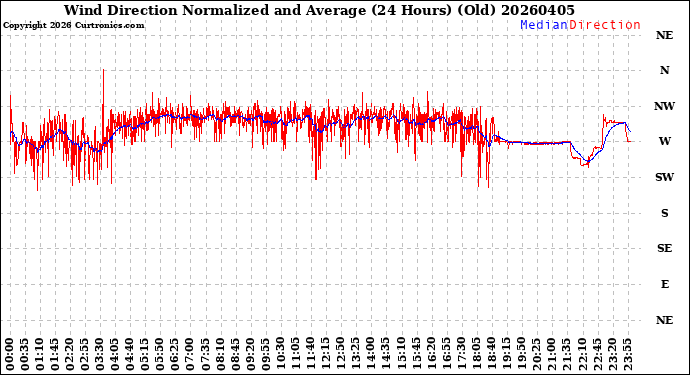Click the 11:40 time label
The image size is (690, 375).
coord(311,354)
